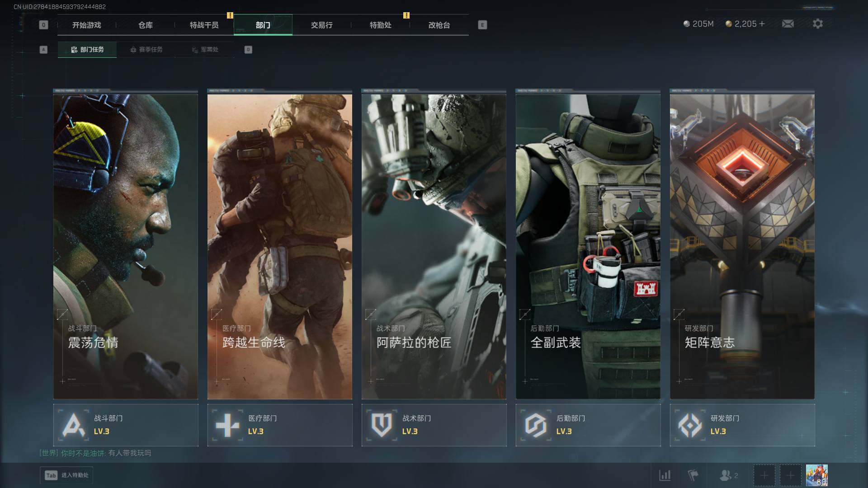Screen dimensions: 868x488
Task: Select 军需处 sub-tab
Action: click(x=205, y=50)
